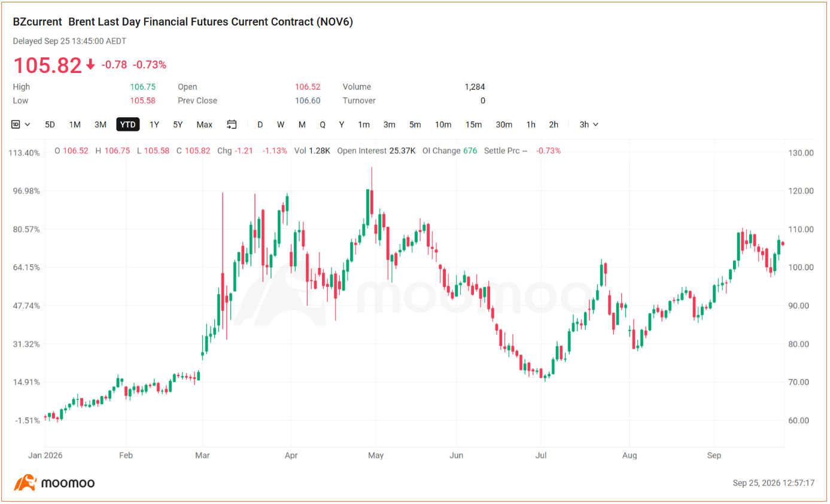The height and width of the screenshot is (504, 830).
Task: Click the BZcurrent ticker symbol
Action: point(38,22)
